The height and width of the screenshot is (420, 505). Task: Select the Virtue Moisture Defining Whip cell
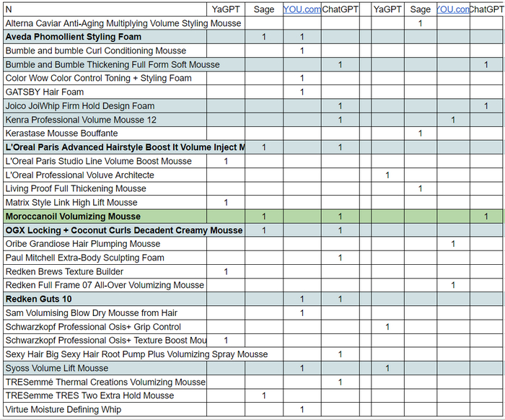click(105, 410)
